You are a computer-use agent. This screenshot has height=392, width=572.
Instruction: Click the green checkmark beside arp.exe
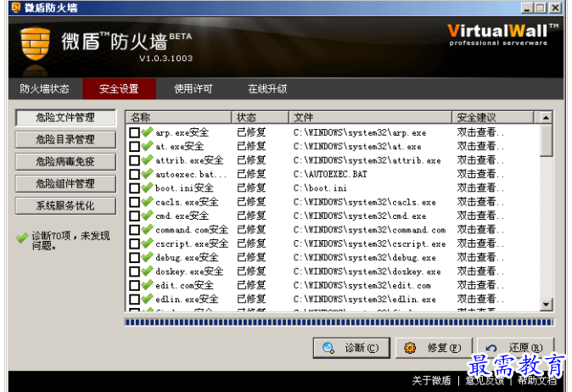pyautogui.click(x=147, y=132)
